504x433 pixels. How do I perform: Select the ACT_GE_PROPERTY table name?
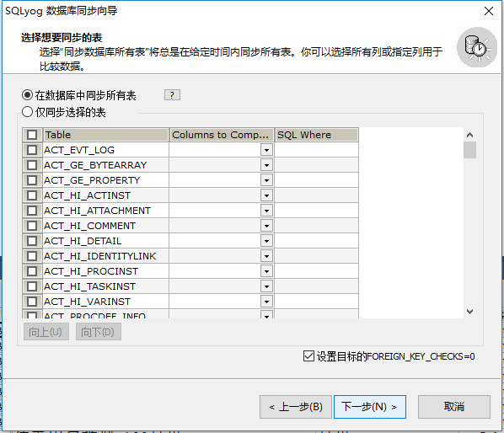92,180
